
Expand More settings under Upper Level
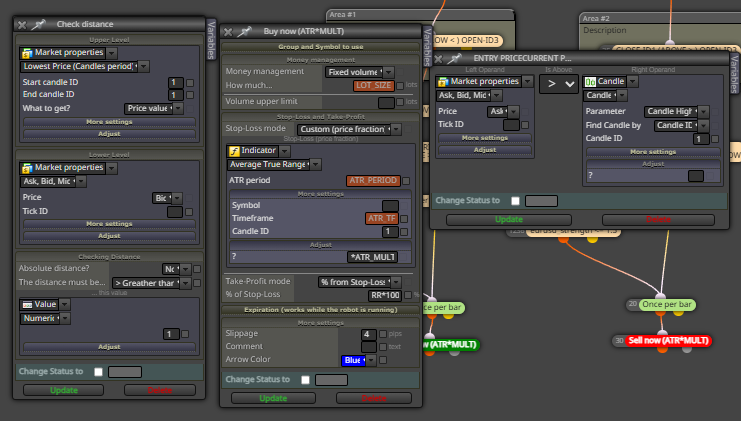pyautogui.click(x=109, y=122)
